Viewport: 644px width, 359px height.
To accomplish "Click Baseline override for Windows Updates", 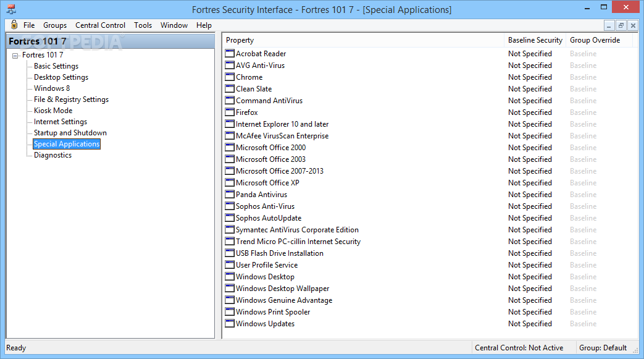I will tap(583, 323).
